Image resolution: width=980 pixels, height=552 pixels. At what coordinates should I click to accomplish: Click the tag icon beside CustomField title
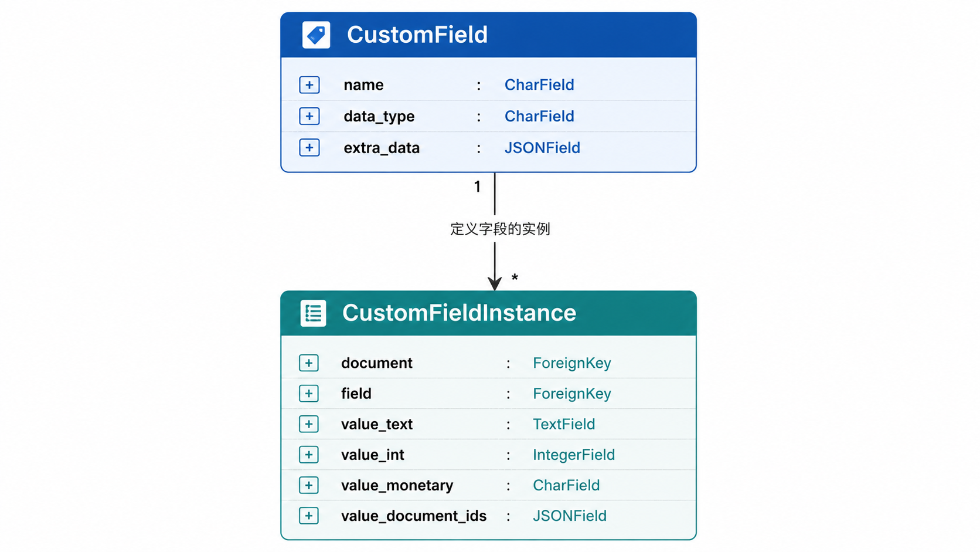click(316, 35)
